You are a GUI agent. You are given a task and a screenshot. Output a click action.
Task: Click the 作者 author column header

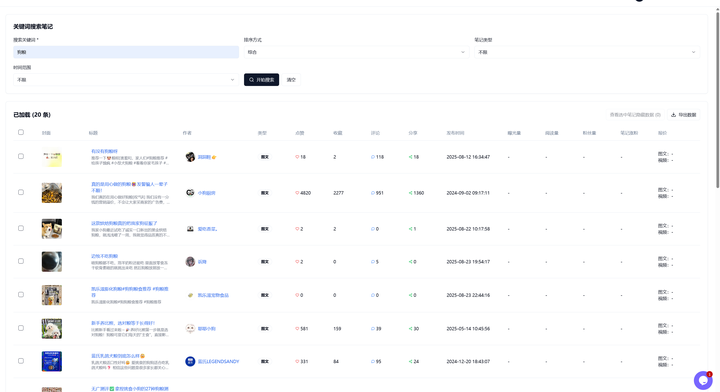[x=187, y=133]
